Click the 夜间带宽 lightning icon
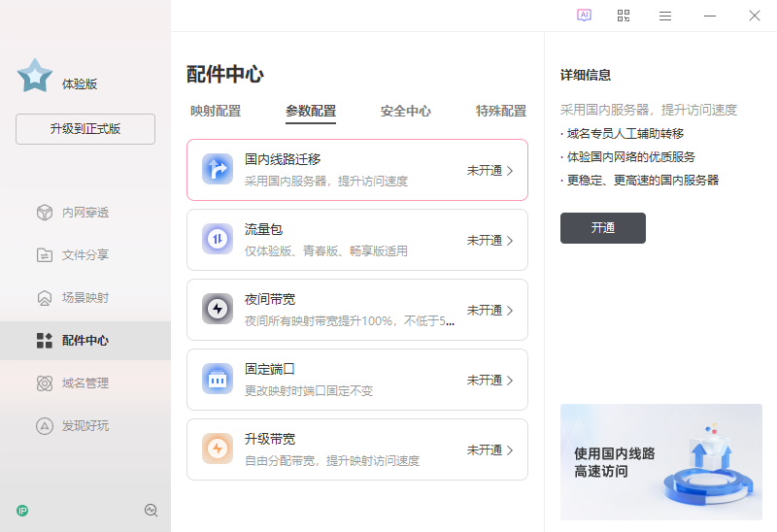 218,310
